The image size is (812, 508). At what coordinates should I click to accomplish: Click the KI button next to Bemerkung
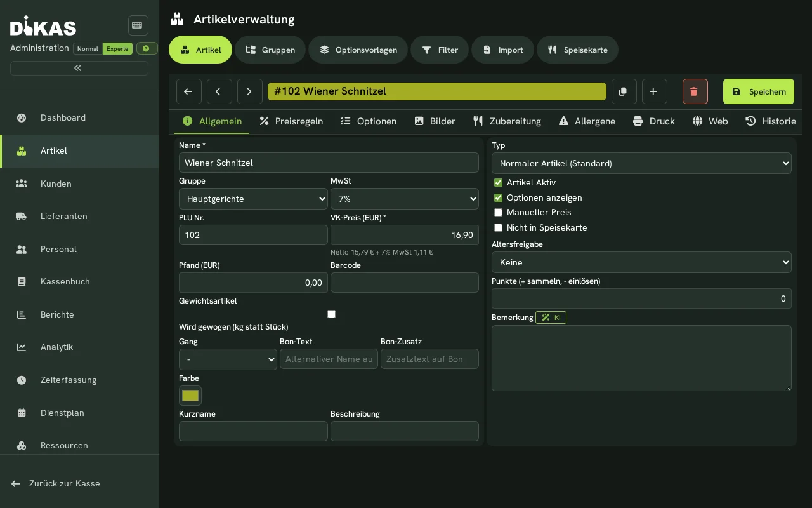coord(551,317)
